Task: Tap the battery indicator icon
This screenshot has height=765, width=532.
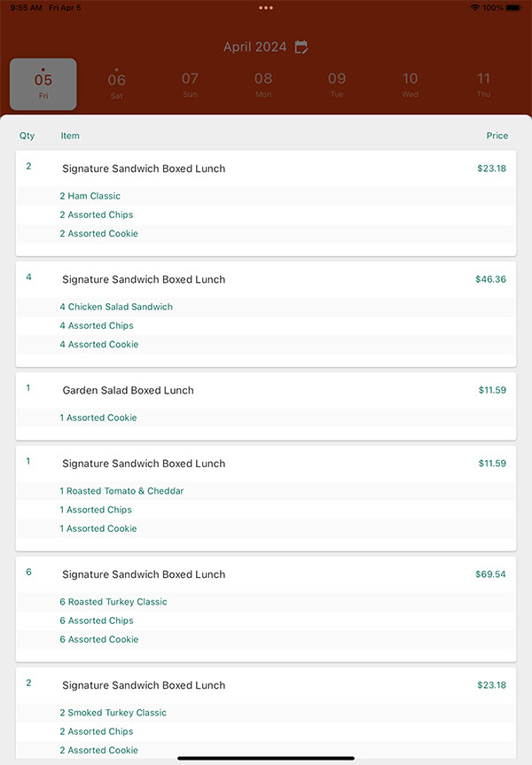Action: pyautogui.click(x=516, y=7)
